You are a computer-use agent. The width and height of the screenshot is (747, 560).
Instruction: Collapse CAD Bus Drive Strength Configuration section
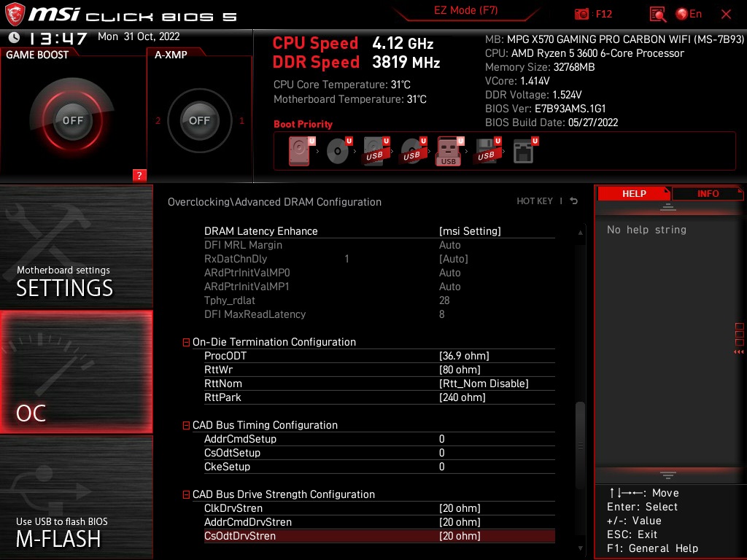[186, 495]
